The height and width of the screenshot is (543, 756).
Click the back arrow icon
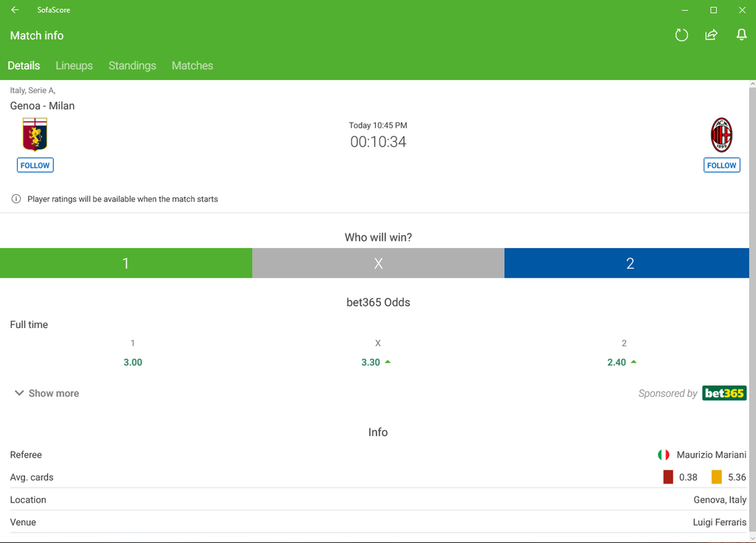15,10
